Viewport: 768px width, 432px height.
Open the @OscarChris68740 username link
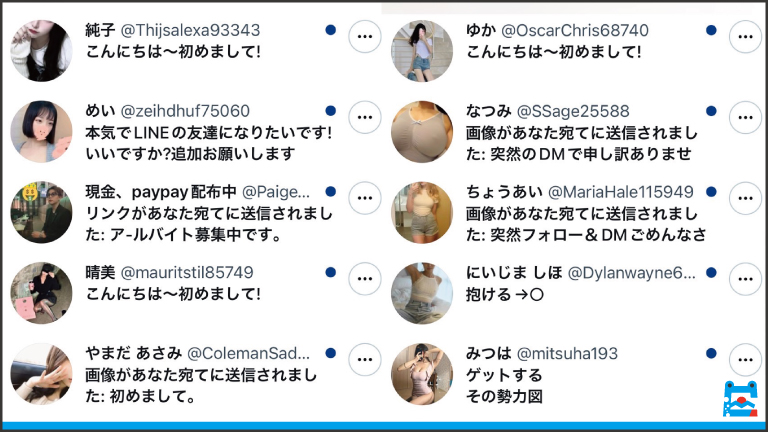click(x=575, y=30)
